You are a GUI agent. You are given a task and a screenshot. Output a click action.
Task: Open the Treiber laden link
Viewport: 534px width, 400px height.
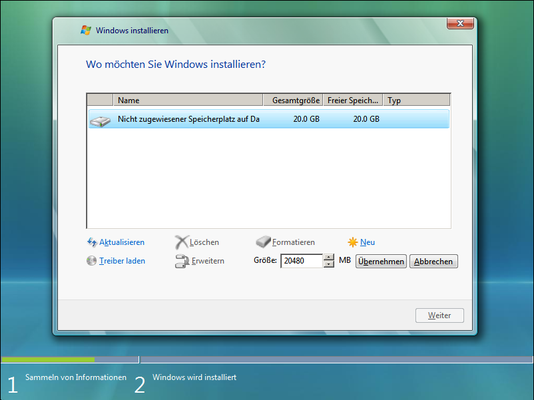[122, 261]
